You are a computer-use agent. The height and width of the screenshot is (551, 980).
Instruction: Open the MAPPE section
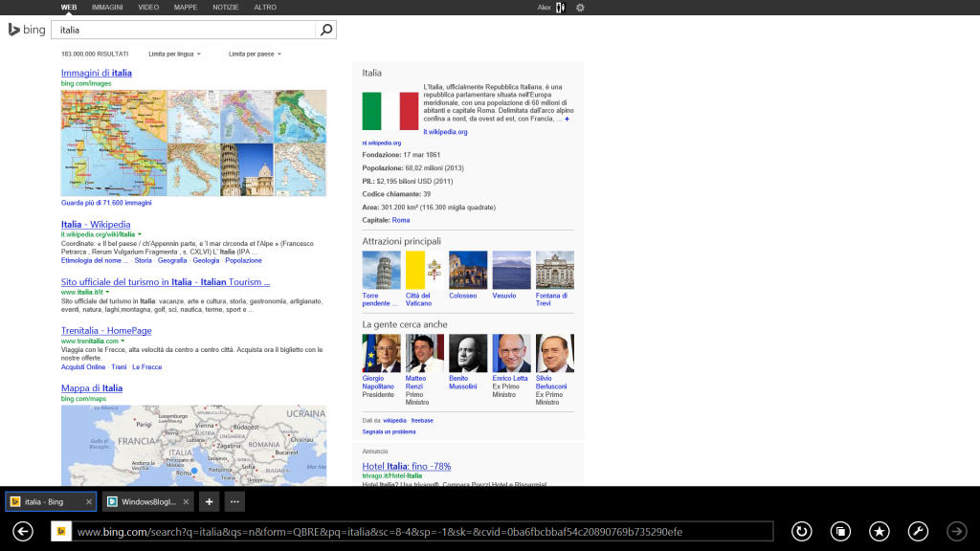184,7
